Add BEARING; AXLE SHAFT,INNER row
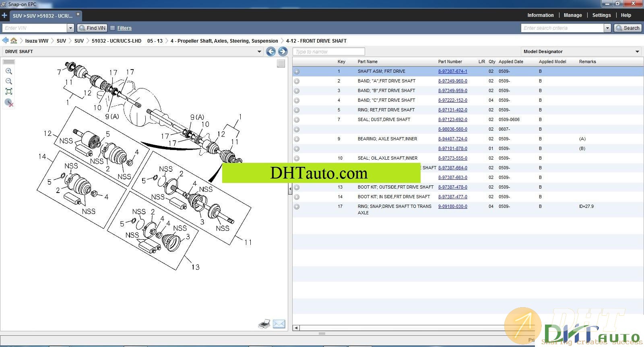Viewport: 644px width, 347px height. pyautogui.click(x=297, y=139)
